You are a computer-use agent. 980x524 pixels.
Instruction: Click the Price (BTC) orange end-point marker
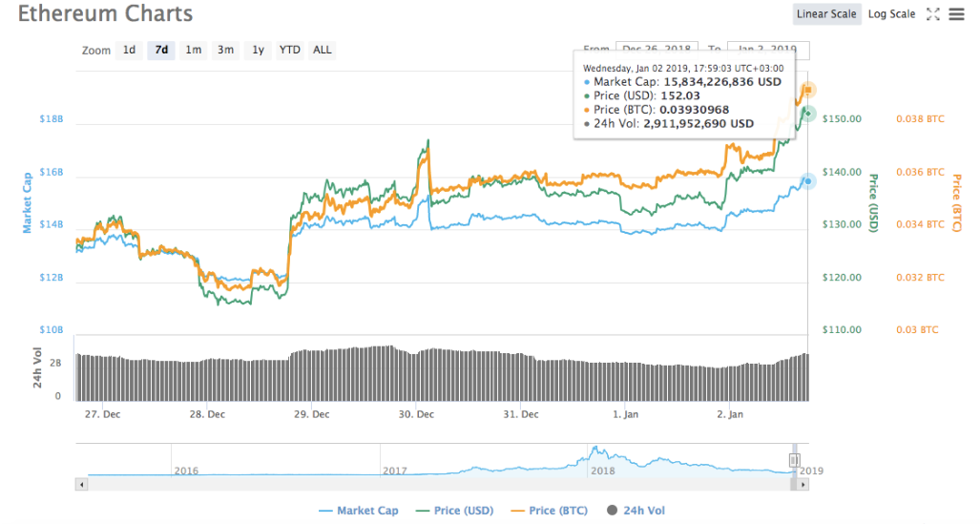[808, 90]
